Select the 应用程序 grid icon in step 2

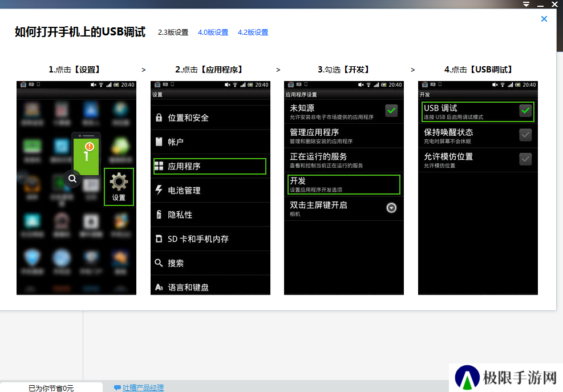(159, 166)
